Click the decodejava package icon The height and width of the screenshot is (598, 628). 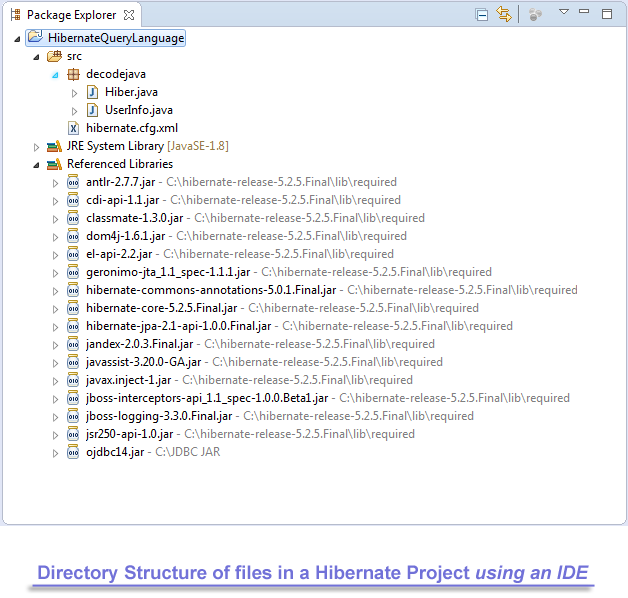[x=73, y=74]
